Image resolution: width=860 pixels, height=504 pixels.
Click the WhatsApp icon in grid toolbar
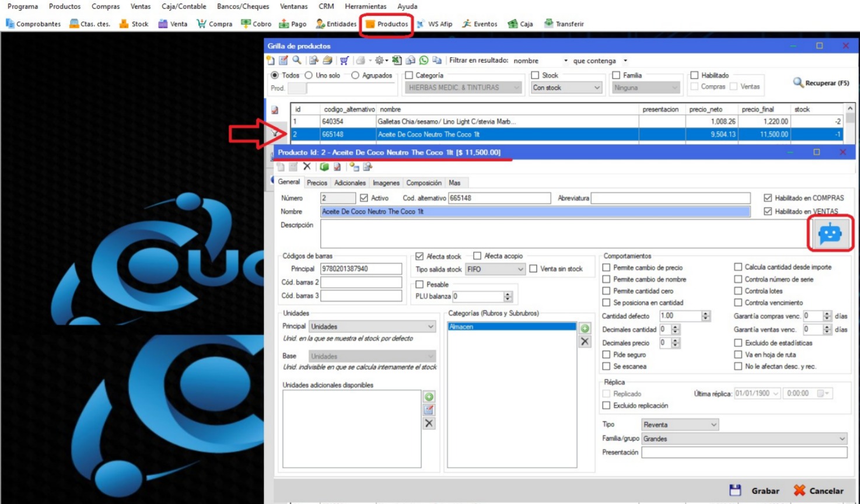click(x=424, y=60)
